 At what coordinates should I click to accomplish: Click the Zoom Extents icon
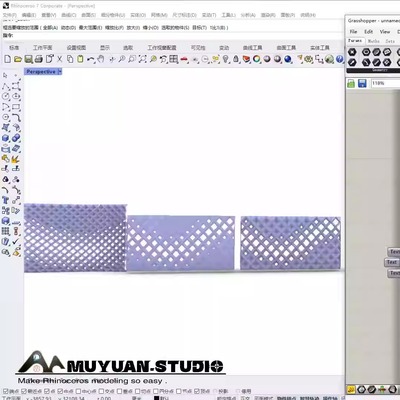tap(142, 59)
